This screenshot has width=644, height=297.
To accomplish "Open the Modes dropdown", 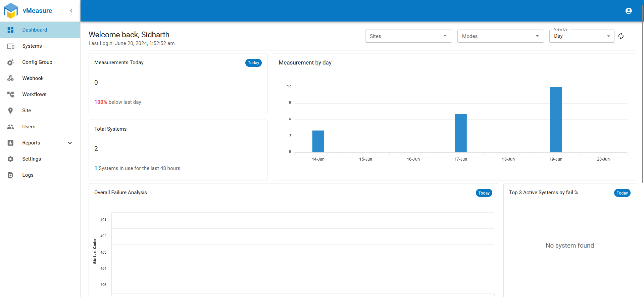I will click(501, 36).
